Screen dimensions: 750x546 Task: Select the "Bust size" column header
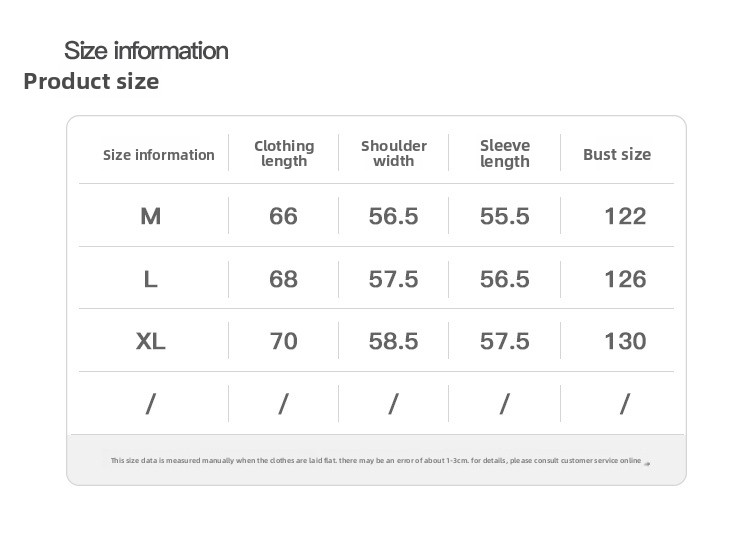point(617,154)
